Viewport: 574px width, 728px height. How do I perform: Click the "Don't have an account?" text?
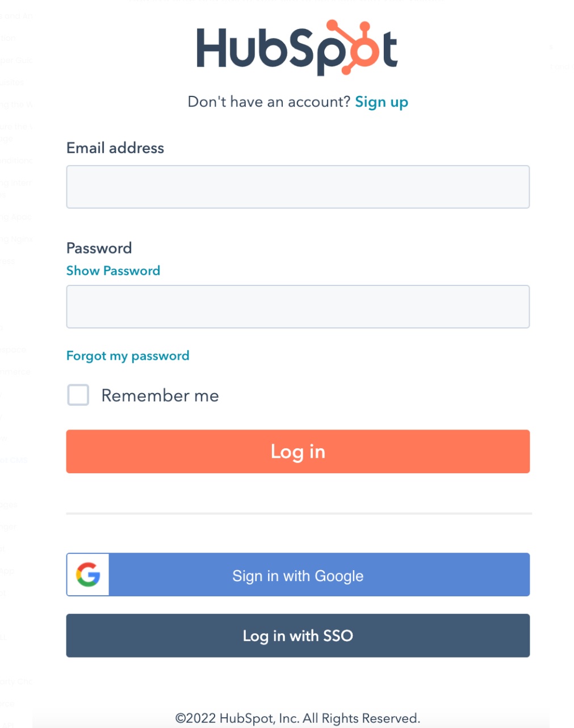(269, 102)
